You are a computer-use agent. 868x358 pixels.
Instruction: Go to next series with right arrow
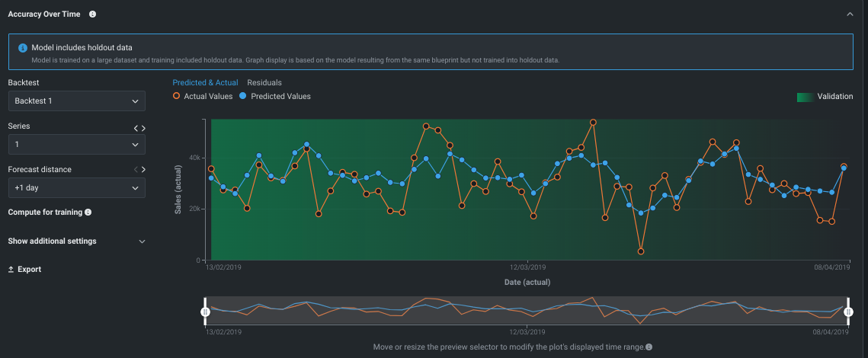143,128
